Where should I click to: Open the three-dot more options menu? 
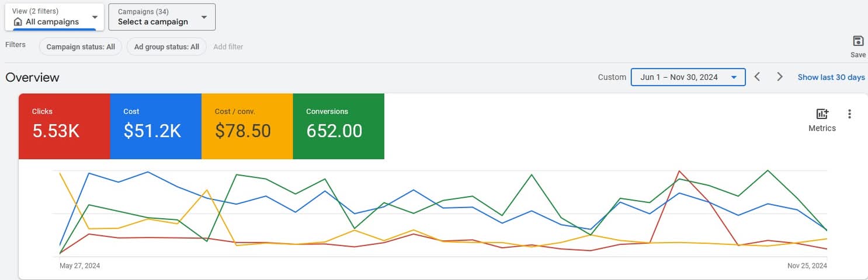(849, 114)
